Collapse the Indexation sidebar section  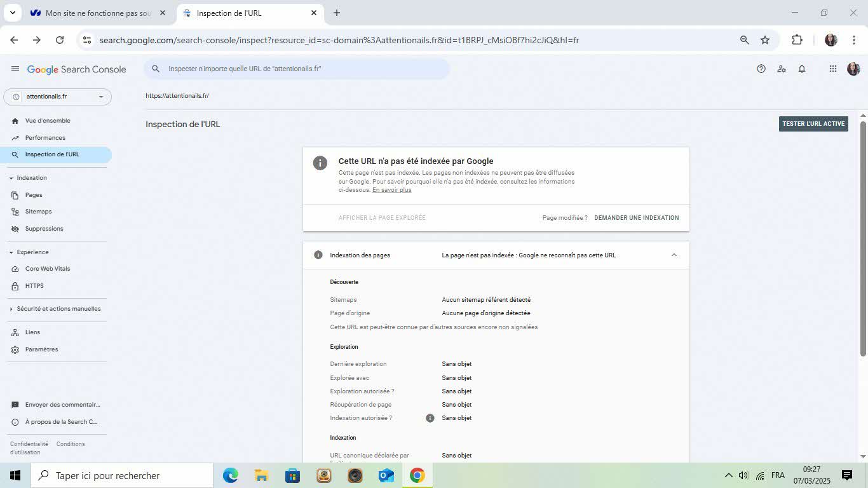[11, 179]
